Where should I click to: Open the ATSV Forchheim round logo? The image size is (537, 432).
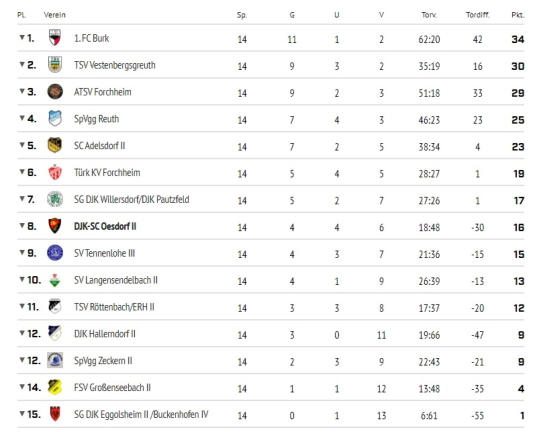[55, 91]
